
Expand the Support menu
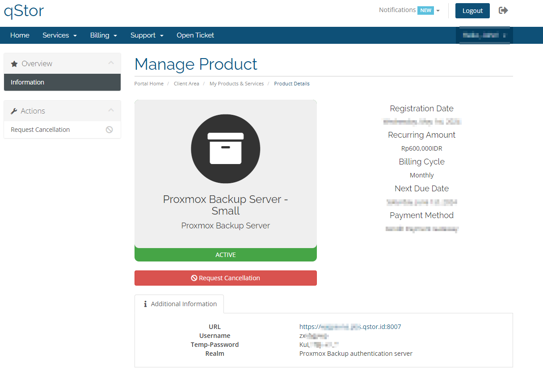click(147, 35)
